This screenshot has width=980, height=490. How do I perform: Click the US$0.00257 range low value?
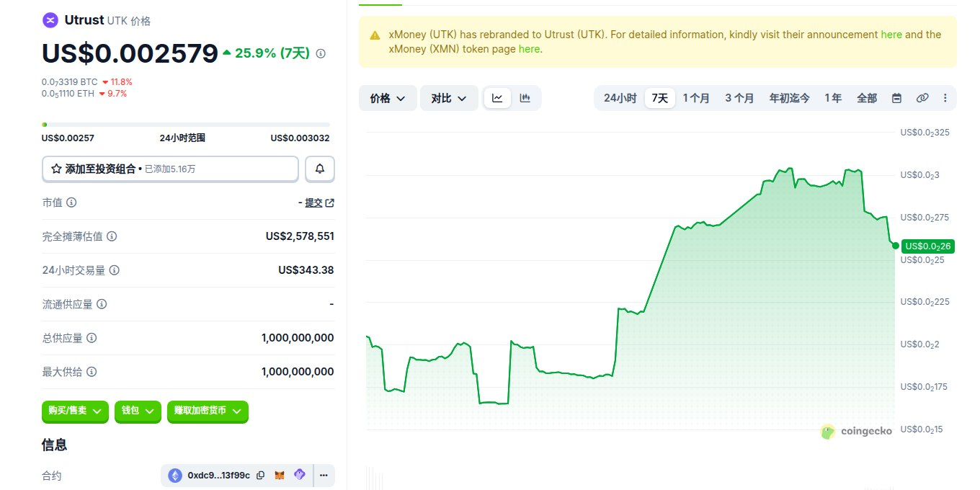68,138
